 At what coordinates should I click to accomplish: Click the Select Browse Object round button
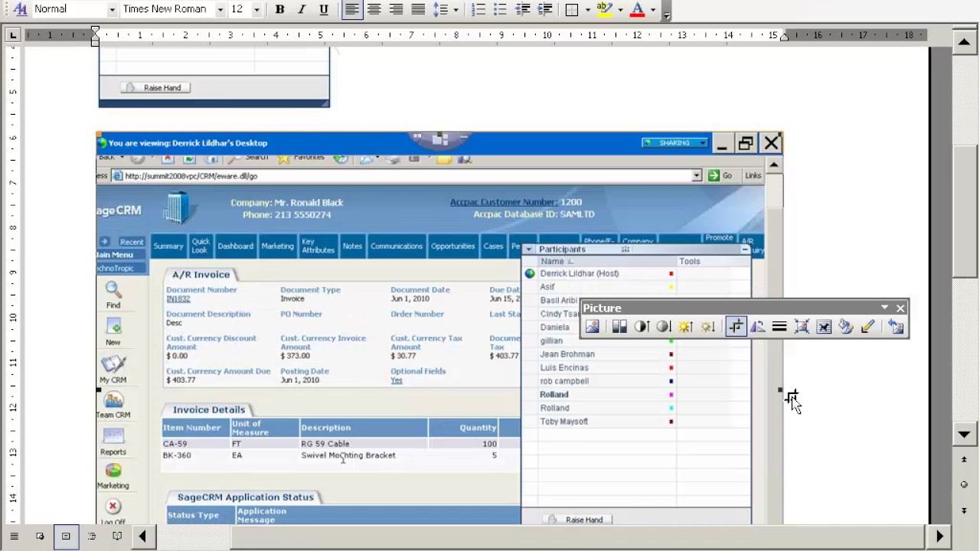[964, 484]
